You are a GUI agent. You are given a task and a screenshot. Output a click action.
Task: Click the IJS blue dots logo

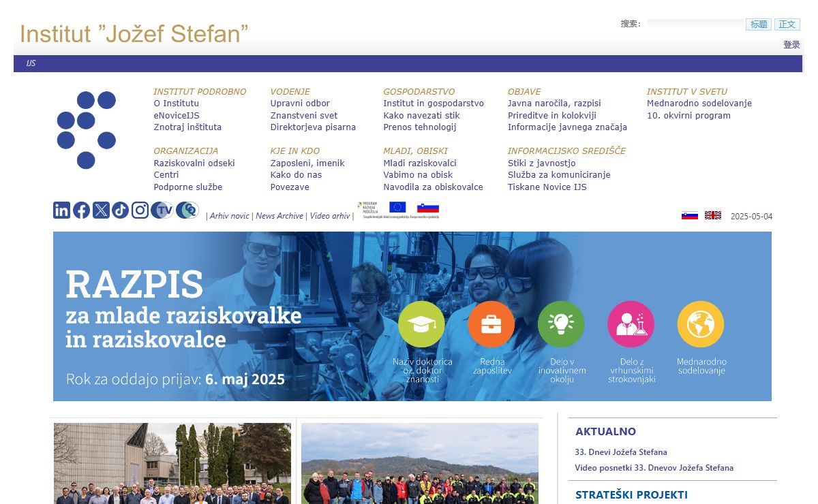86,129
